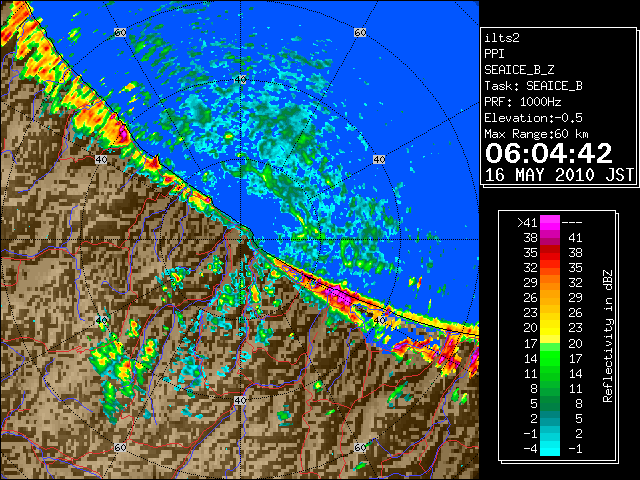This screenshot has width=640, height=480.
Task: Click the "60" ring label in southwest land area
Action: click(120, 448)
